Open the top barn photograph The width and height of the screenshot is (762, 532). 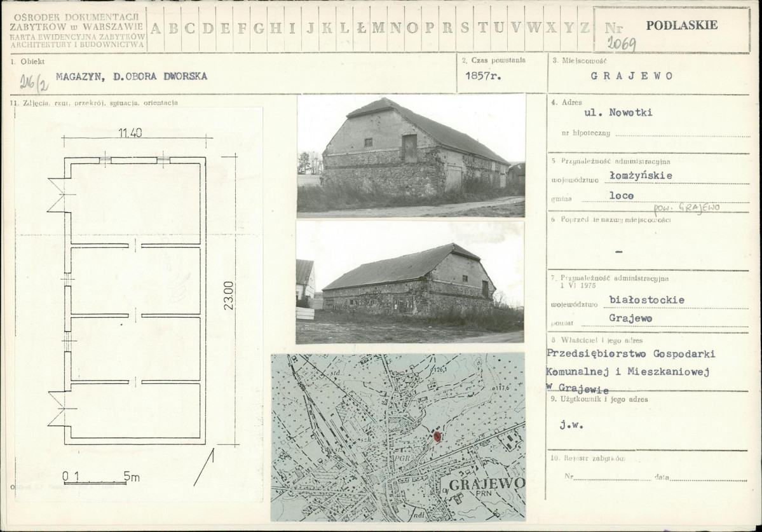[411, 156]
